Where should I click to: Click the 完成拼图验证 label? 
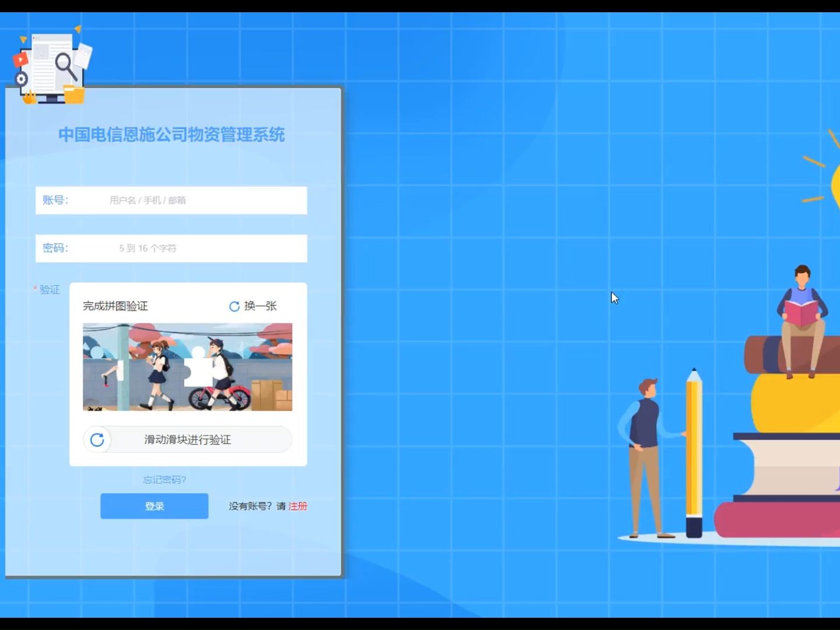point(116,306)
